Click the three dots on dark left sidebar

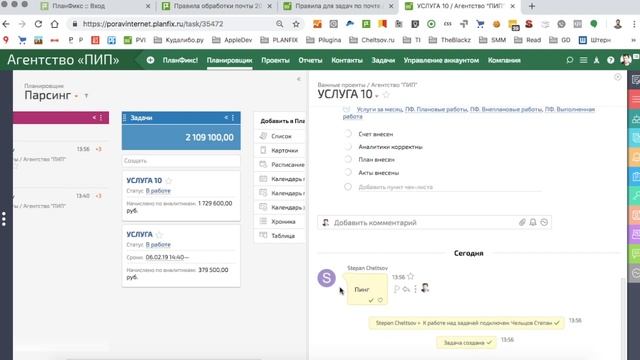pyautogui.click(x=4, y=219)
